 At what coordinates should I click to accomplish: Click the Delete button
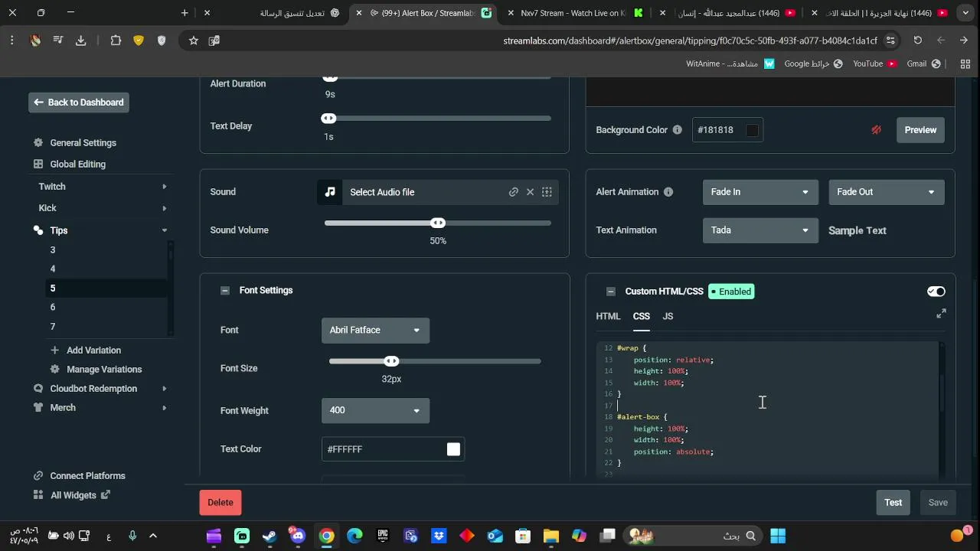220,503
